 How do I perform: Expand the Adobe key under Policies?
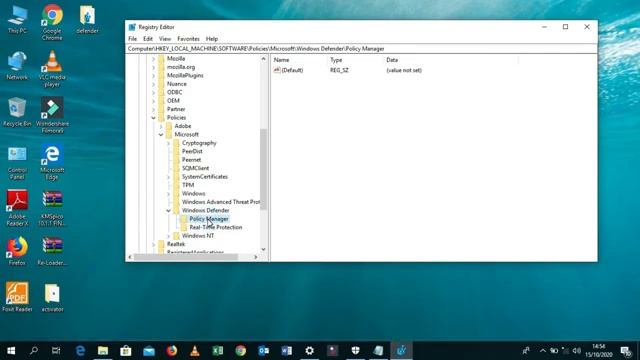pos(161,126)
